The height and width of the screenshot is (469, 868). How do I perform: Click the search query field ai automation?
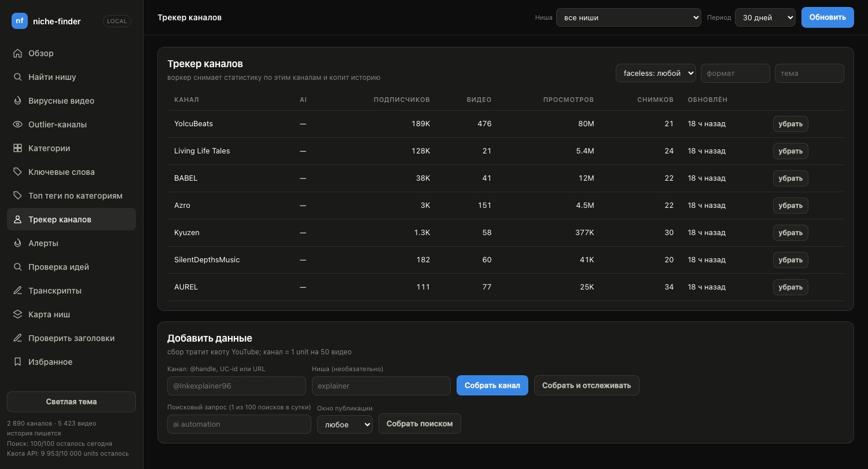coord(239,424)
